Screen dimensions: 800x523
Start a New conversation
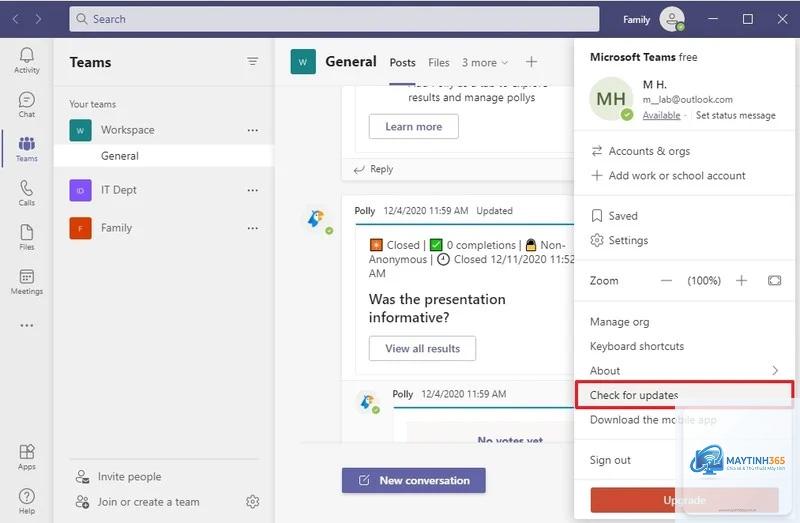click(x=414, y=480)
